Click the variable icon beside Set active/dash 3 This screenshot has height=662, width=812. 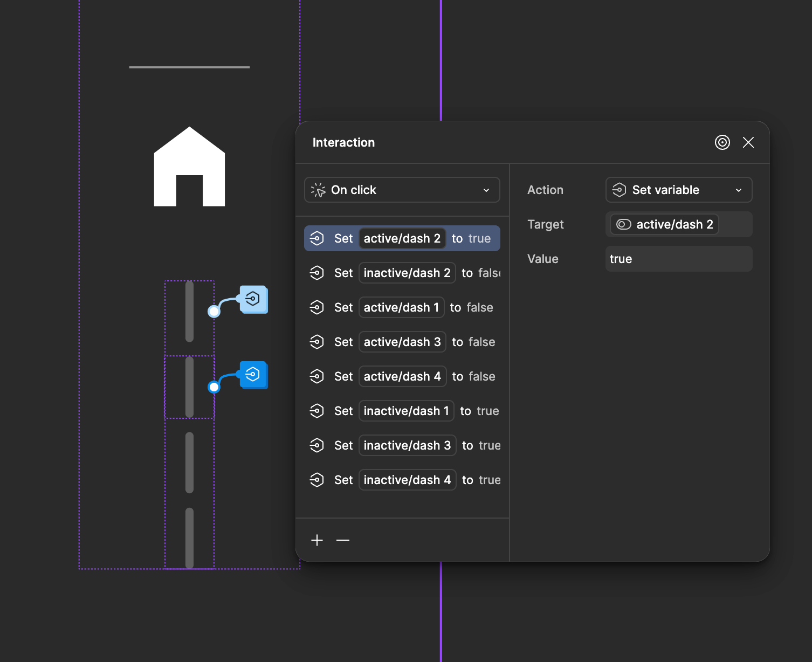[x=317, y=342]
